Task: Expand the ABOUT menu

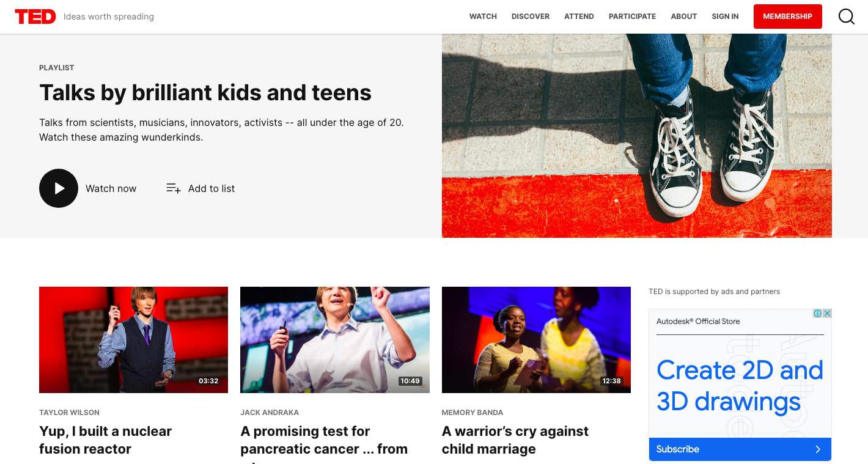Action: click(683, 17)
